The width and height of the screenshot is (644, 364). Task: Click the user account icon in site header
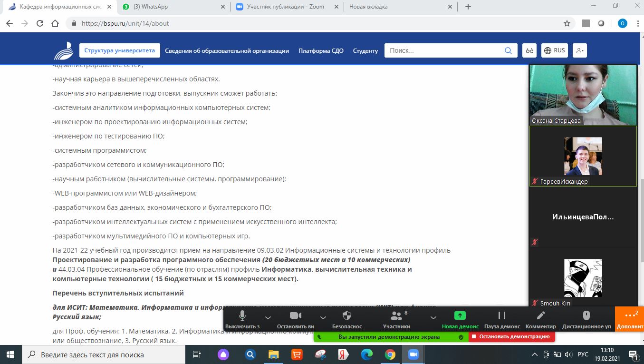click(580, 50)
